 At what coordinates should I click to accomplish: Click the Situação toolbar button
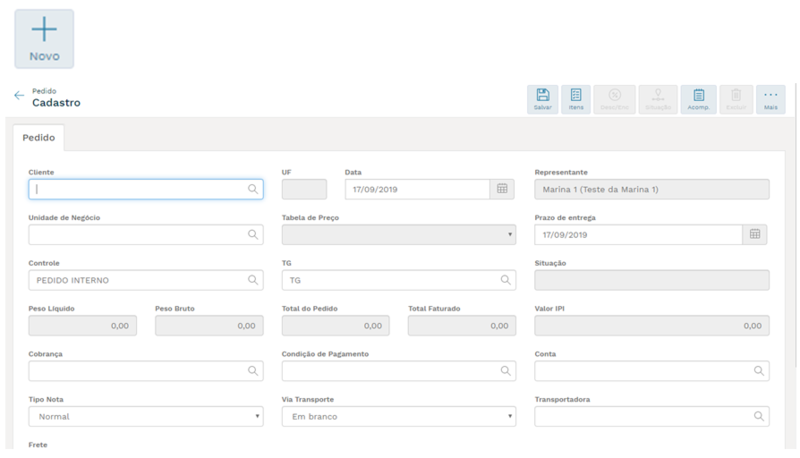click(x=658, y=99)
